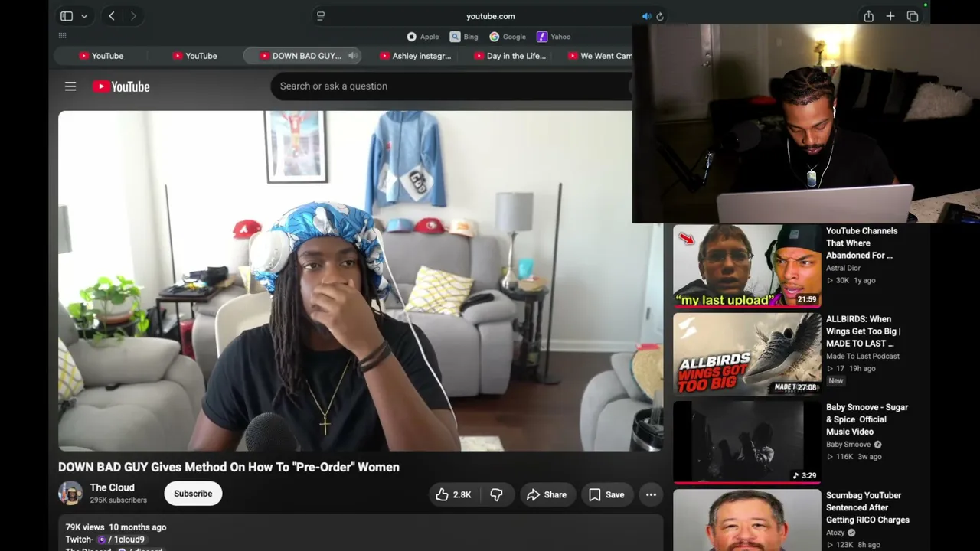Switch to the first YouTube tab
The width and height of the screenshot is (980, 551).
point(101,56)
